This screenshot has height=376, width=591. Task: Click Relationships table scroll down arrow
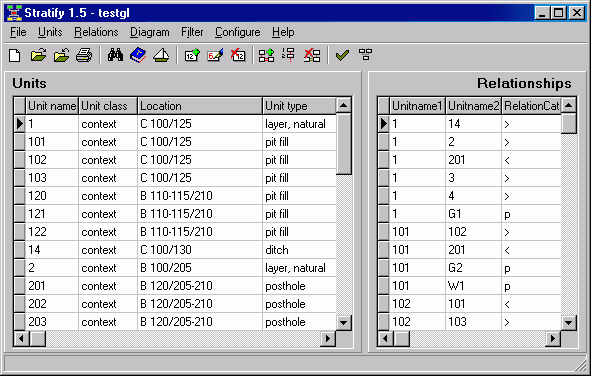[x=568, y=323]
